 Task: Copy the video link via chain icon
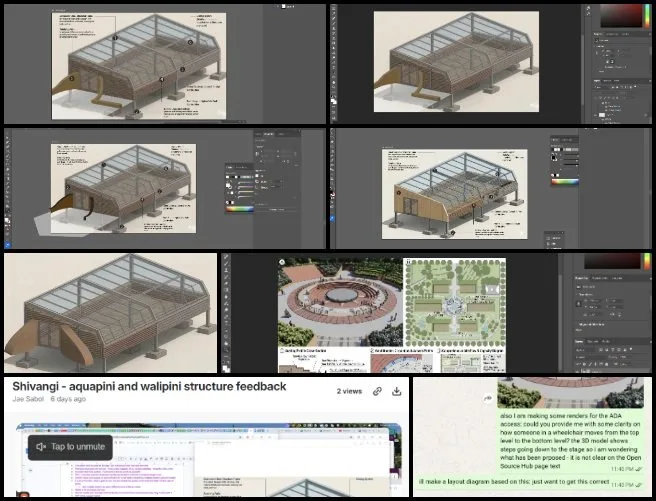point(377,391)
